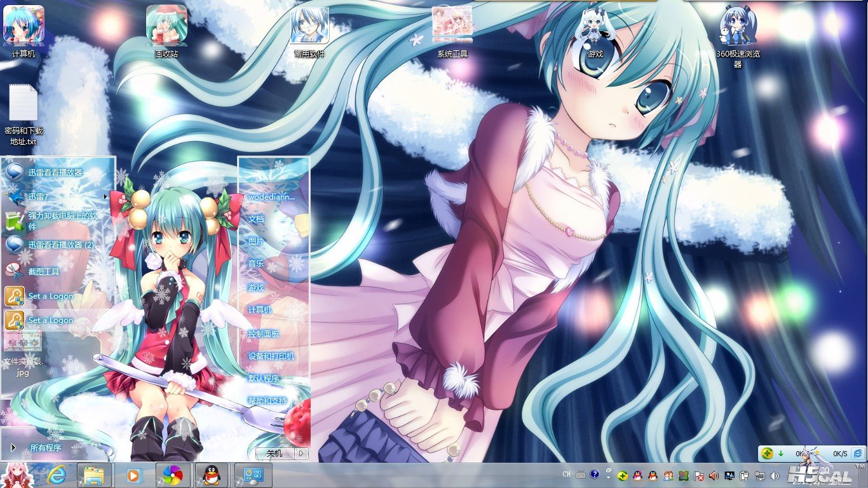Click the Start orb on the taskbar
Screen dimensions: 868x488
pyautogui.click(x=16, y=475)
